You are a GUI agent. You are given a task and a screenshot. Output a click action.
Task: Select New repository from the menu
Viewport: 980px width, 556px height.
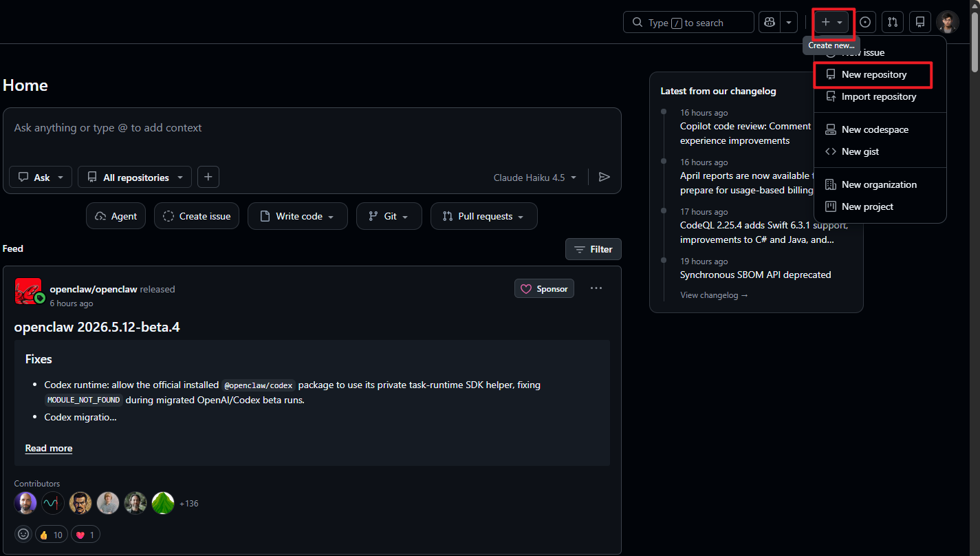(880, 74)
